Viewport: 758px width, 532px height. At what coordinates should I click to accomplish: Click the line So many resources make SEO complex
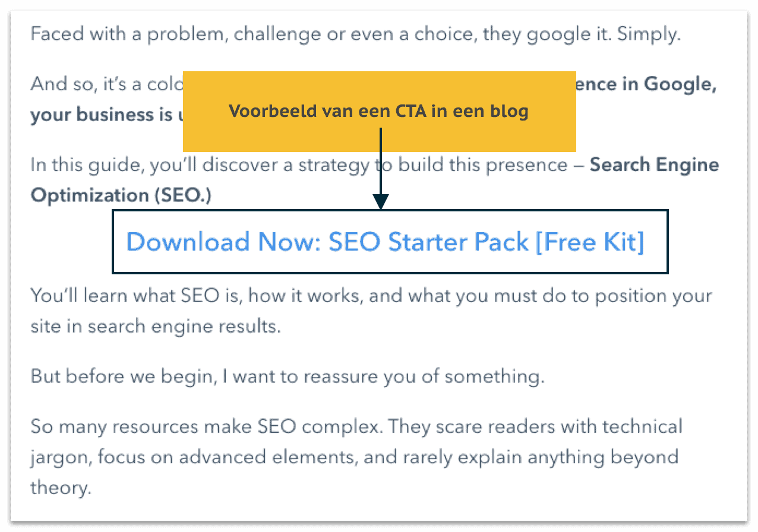(x=356, y=426)
